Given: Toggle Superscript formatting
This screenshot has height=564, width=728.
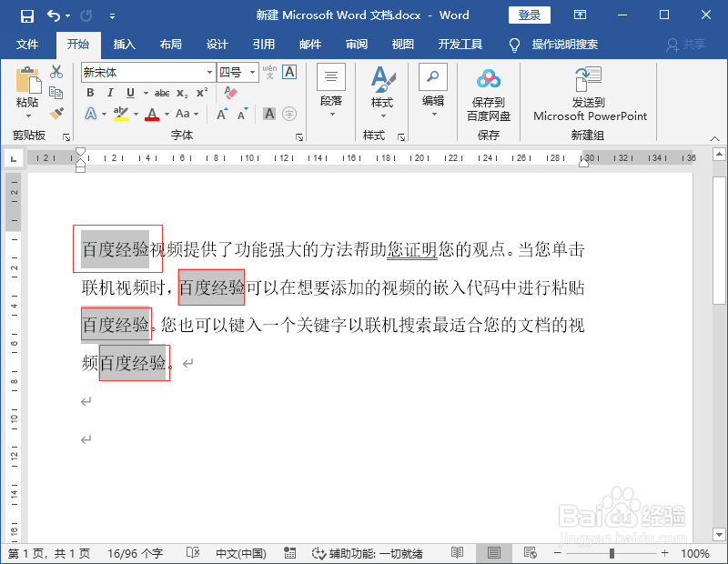Looking at the screenshot, I should click(x=202, y=93).
